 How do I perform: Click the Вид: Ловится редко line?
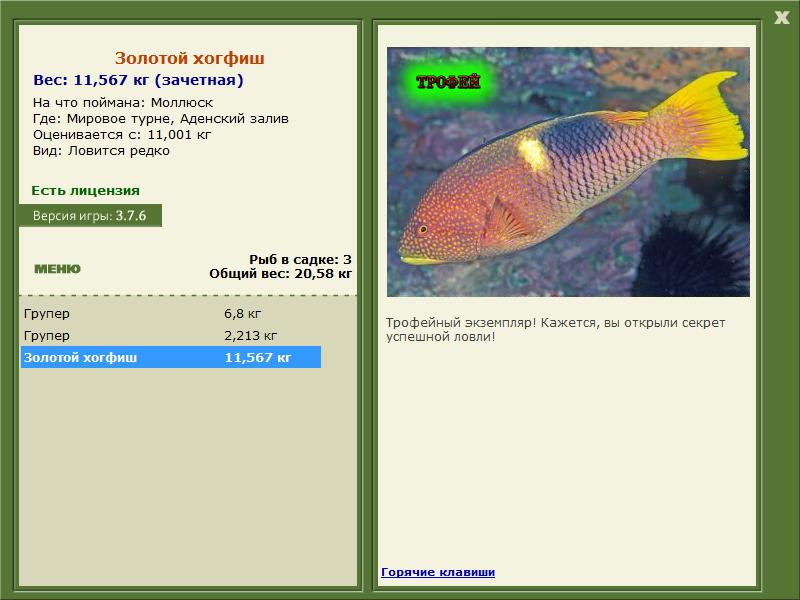(x=101, y=151)
